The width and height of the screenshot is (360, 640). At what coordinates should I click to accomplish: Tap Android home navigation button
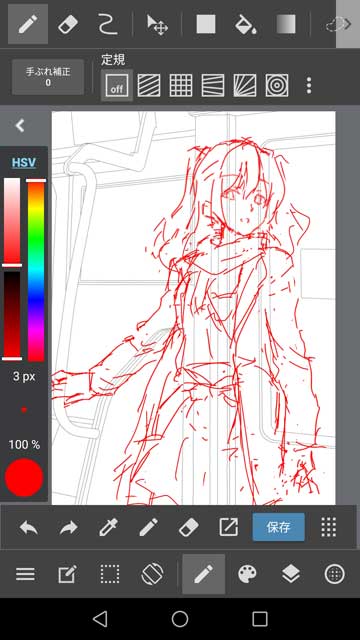pyautogui.click(x=180, y=619)
